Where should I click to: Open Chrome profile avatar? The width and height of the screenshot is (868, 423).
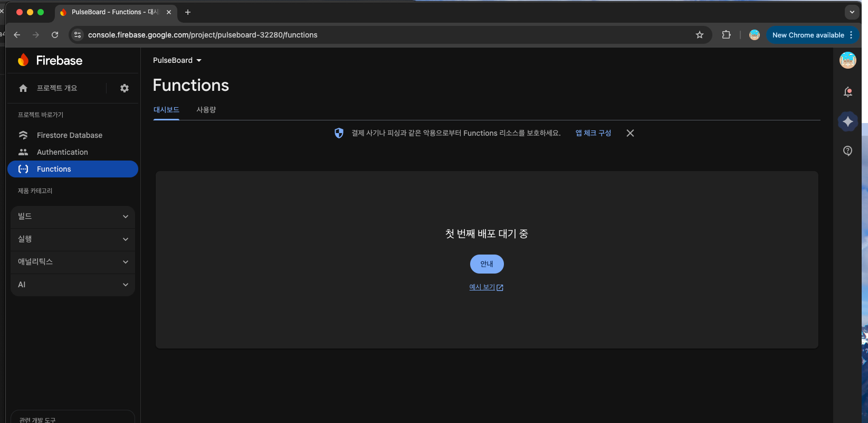coord(755,35)
